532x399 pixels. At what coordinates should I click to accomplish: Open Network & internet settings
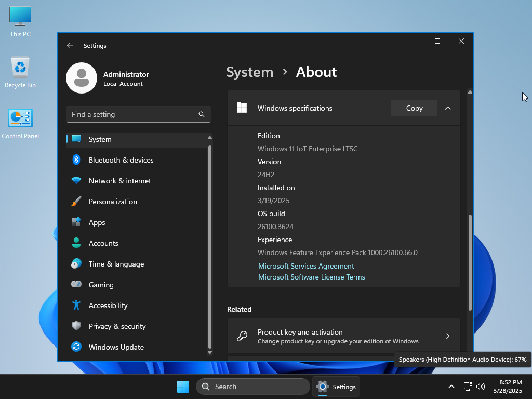[x=137, y=181]
